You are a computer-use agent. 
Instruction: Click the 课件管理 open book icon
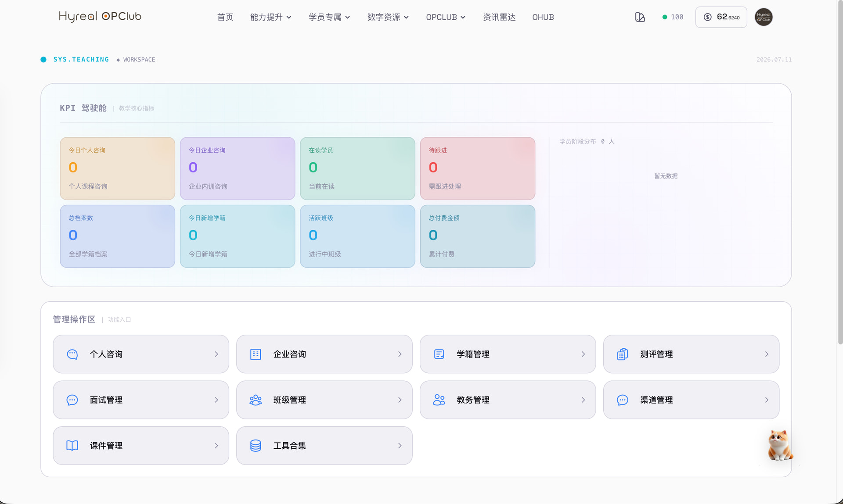tap(72, 446)
